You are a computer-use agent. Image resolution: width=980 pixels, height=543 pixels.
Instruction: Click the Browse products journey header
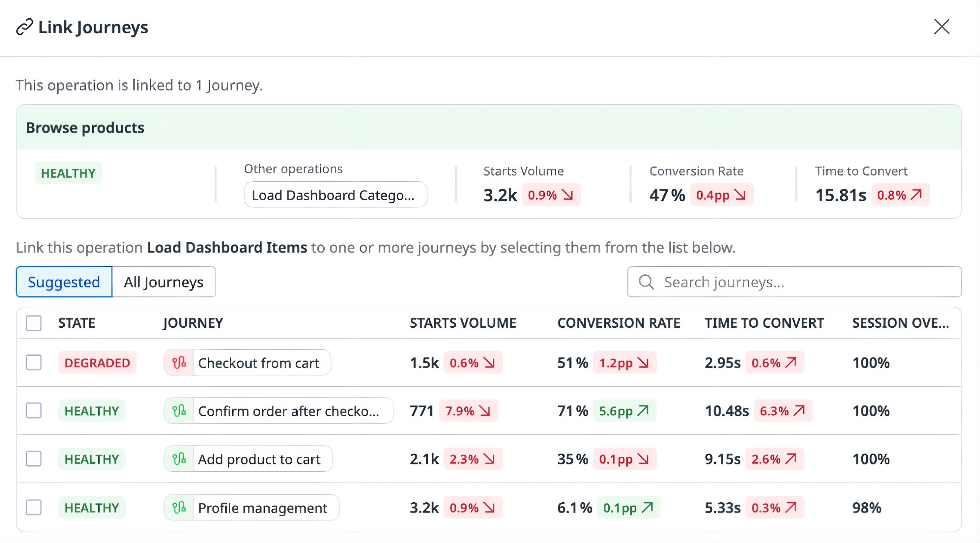(x=489, y=127)
